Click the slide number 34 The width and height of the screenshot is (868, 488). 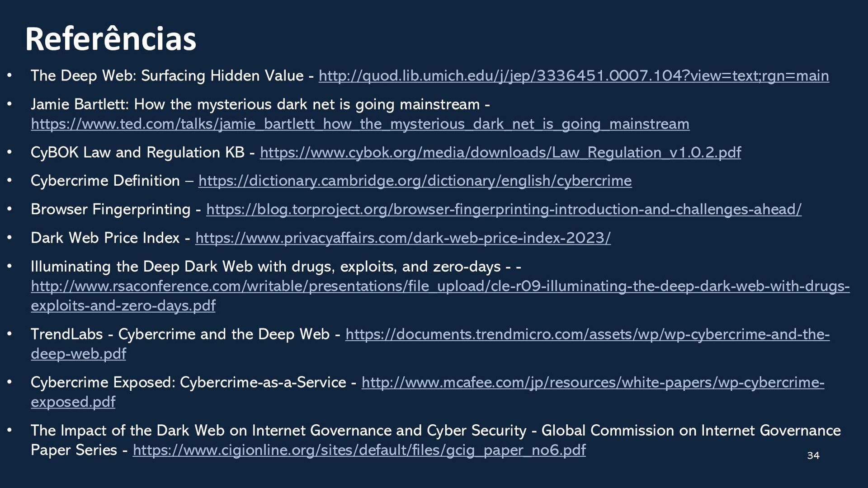(813, 455)
